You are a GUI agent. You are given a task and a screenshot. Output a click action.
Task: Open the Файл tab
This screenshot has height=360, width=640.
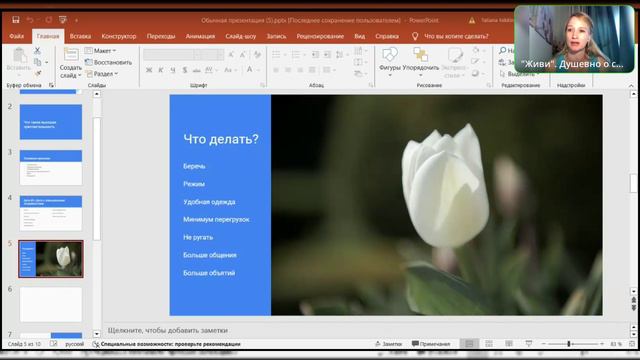click(x=16, y=36)
